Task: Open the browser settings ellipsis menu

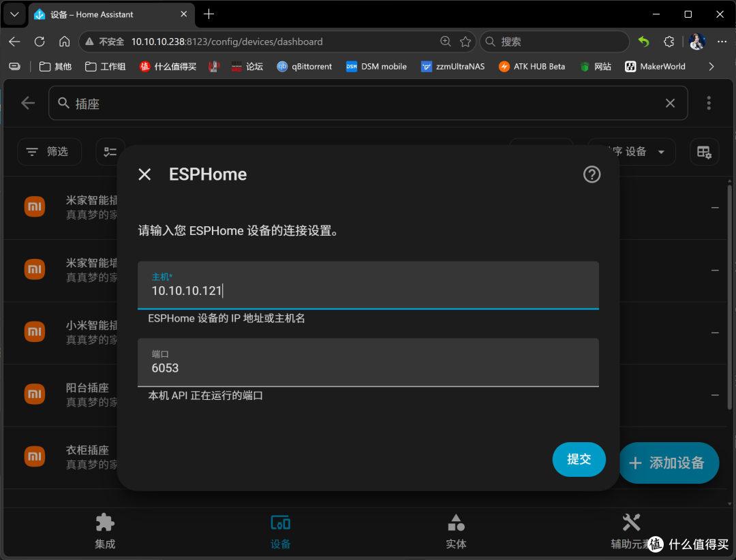Action: point(722,42)
